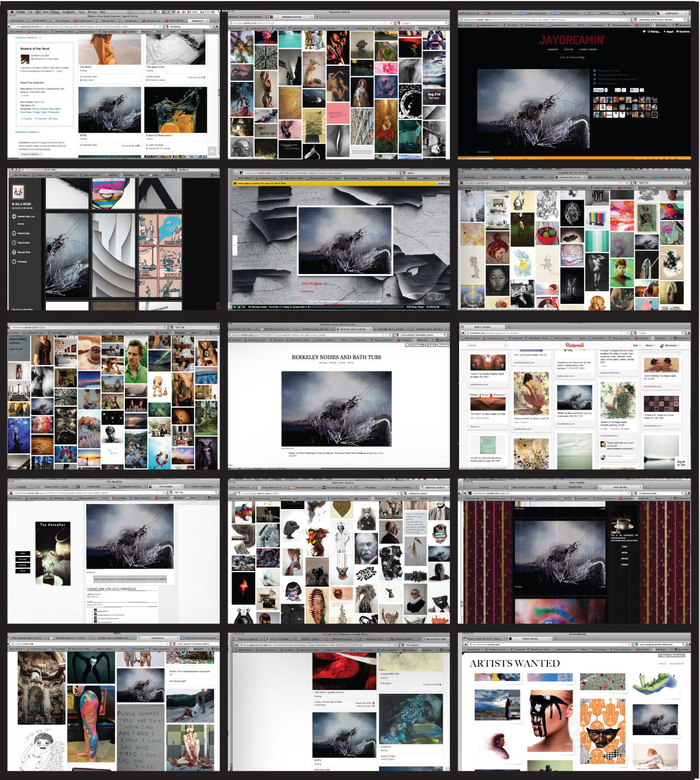This screenshot has width=700, height=780.
Task: Open the A Wave Of Refreshment painting thumbnail
Action: [176, 110]
